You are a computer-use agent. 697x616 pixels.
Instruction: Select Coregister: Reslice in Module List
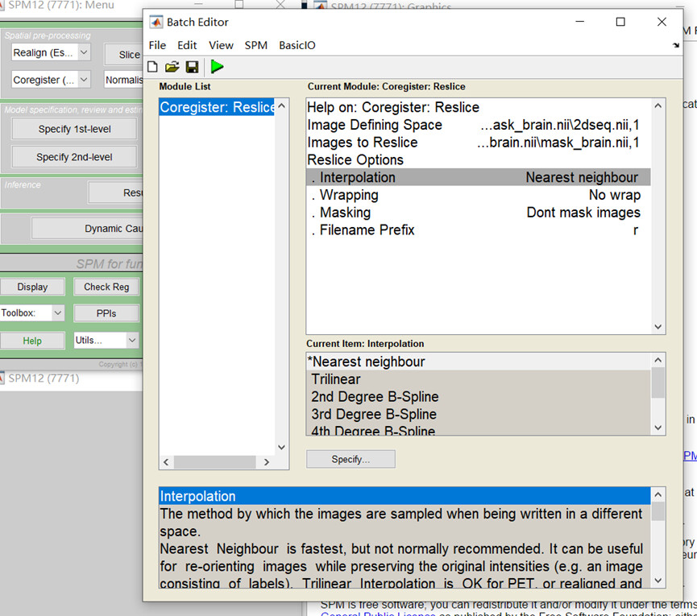(217, 107)
